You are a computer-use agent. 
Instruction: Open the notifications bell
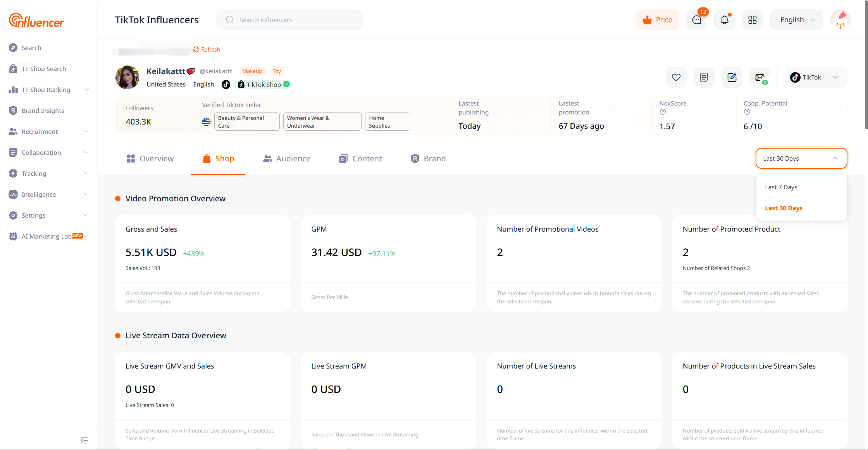[724, 20]
